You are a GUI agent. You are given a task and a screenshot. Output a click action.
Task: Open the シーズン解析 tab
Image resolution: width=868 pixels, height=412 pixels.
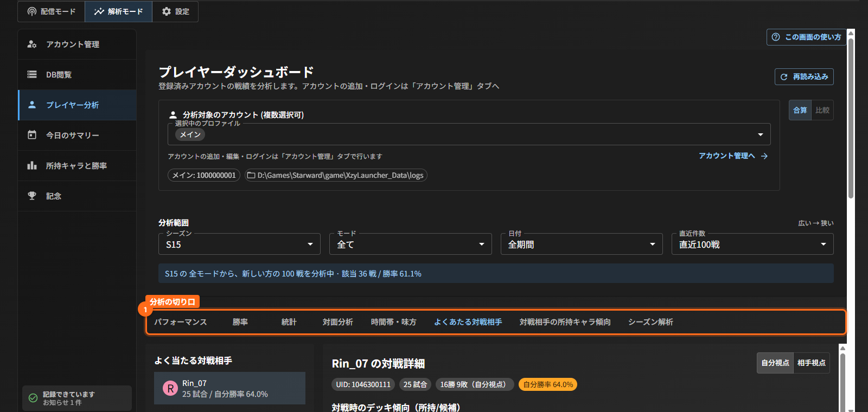(x=650, y=322)
